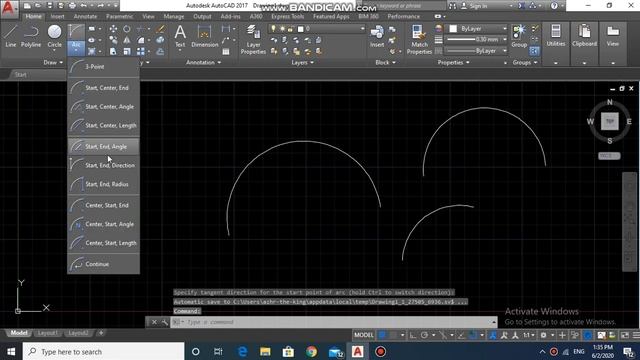Click the TOP face of ViewCube
Viewport: 640px width, 360px height.
[x=609, y=121]
